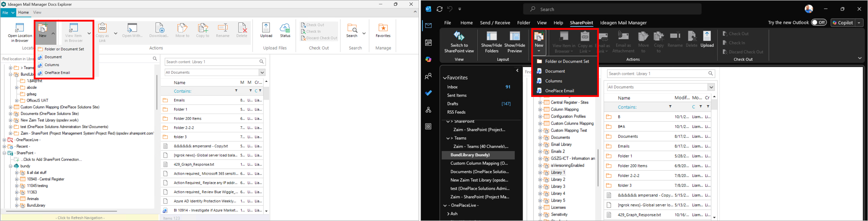The height and width of the screenshot is (221, 868).
Task: Click Discard Check Out in Docs Explorer
Action: (x=319, y=38)
